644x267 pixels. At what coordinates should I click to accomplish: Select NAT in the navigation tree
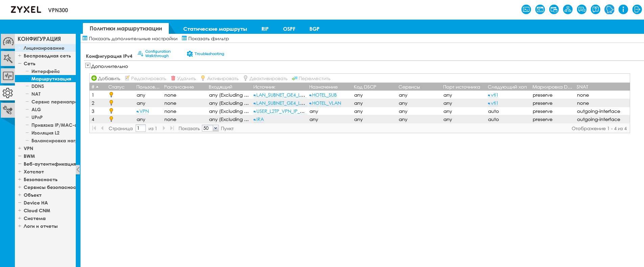(x=36, y=94)
